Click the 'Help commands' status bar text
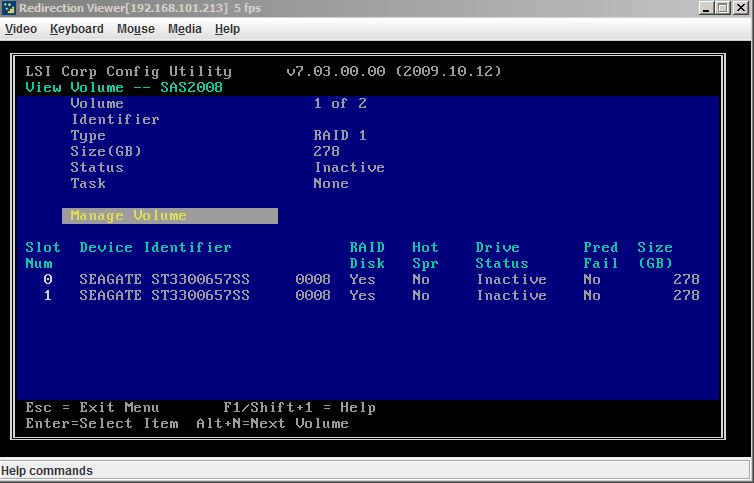Screen dimensions: 754x483 tap(47, 471)
